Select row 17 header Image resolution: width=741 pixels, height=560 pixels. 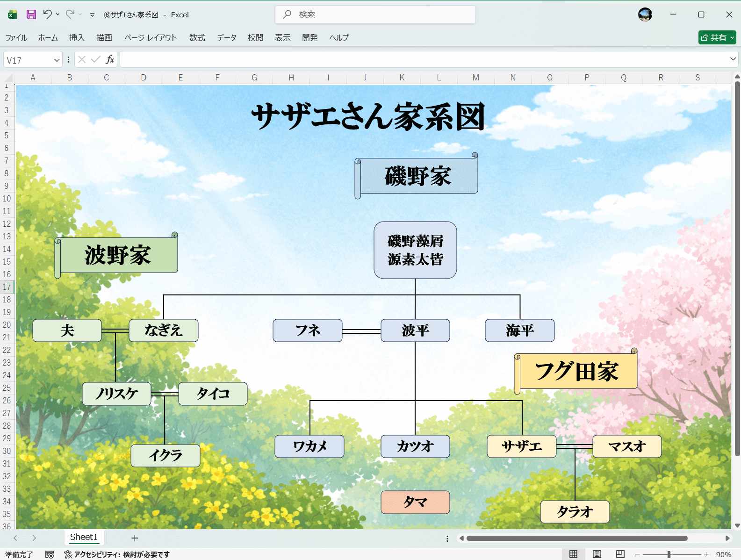click(7, 287)
